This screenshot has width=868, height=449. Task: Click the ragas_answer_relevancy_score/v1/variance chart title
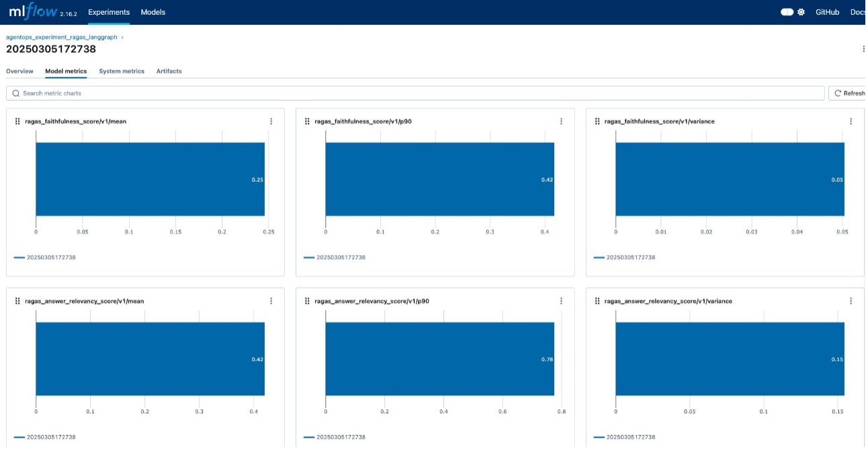[668, 301]
